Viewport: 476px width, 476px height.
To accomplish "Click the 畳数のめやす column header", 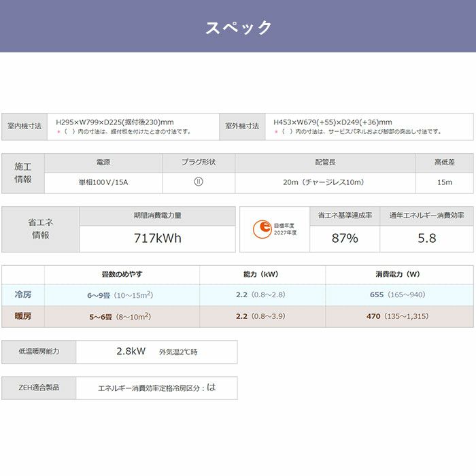I will coord(122,275).
